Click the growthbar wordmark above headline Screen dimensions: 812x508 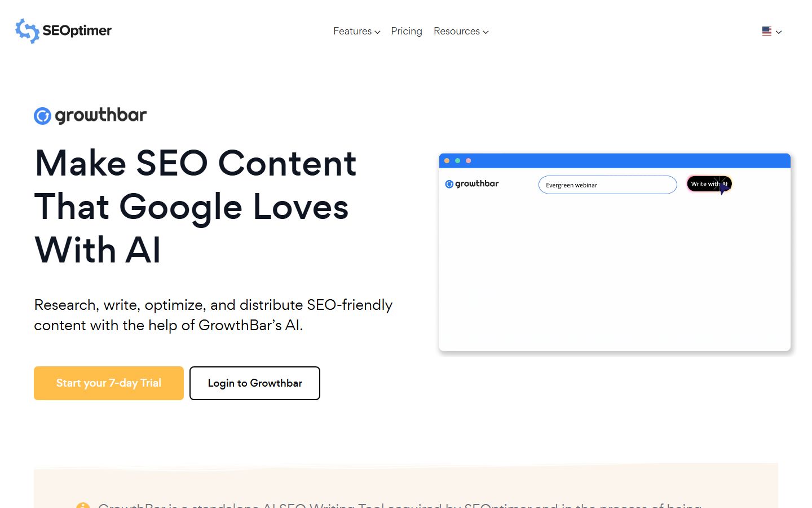tap(101, 115)
